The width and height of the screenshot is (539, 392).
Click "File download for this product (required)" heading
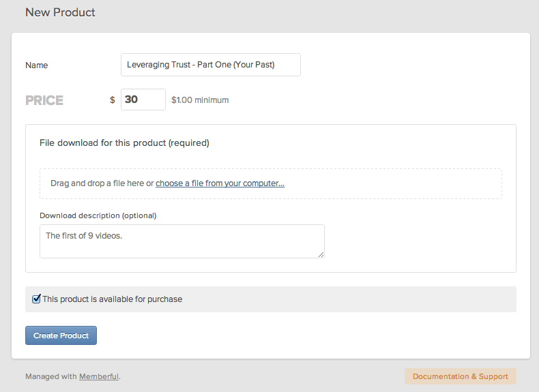click(x=124, y=143)
